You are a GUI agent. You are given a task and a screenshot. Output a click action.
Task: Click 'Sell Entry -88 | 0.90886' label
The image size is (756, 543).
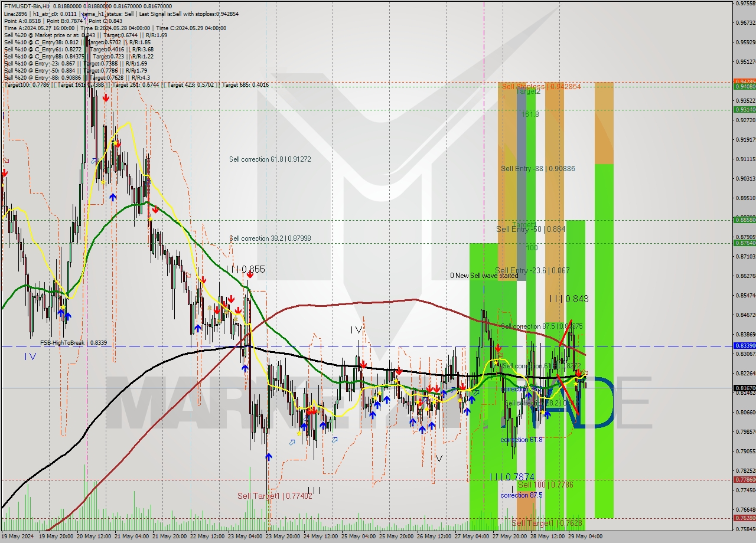(538, 169)
